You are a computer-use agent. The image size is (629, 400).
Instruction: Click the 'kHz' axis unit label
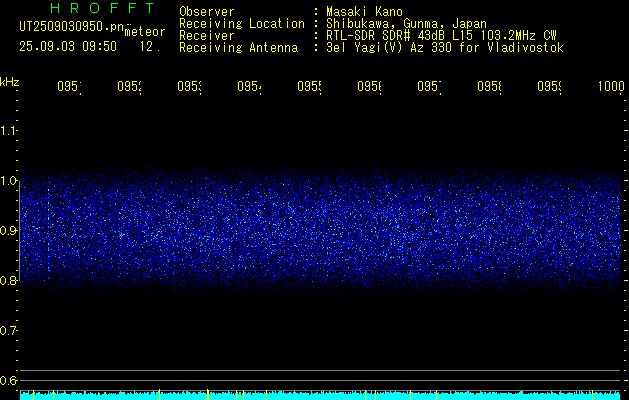tap(10, 82)
